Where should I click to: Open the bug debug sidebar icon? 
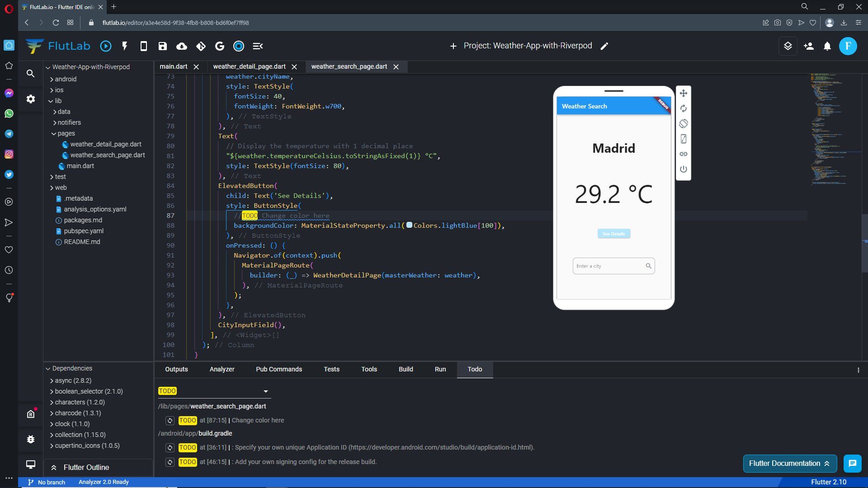coord(31,439)
